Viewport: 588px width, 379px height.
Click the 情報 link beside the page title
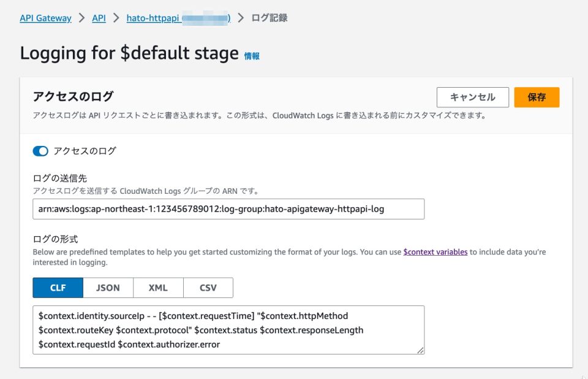click(253, 55)
